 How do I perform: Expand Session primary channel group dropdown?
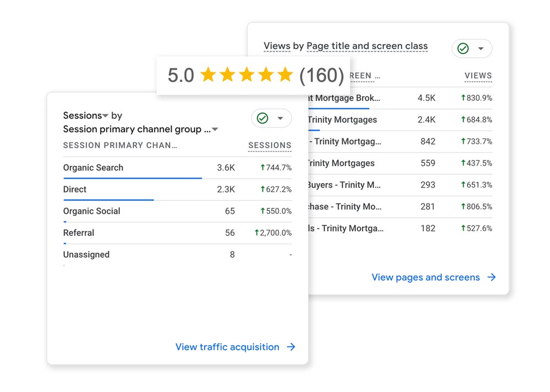point(215,130)
